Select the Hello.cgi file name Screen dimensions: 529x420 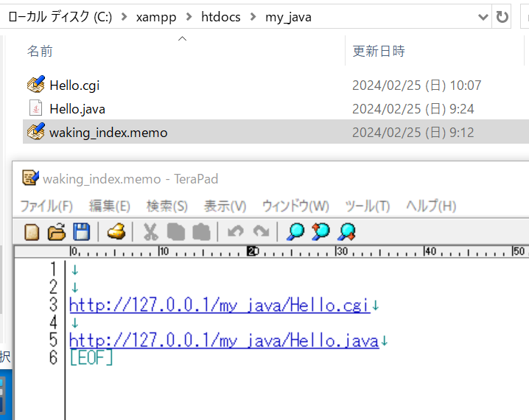pos(74,85)
